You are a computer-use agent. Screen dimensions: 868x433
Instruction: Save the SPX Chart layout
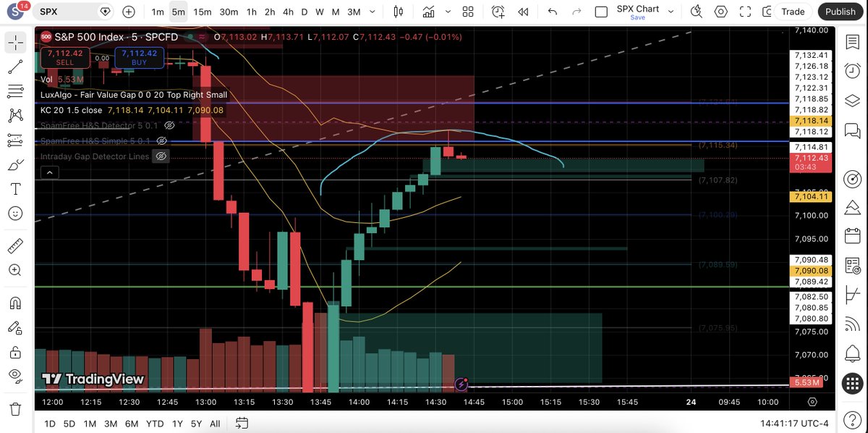click(x=637, y=17)
